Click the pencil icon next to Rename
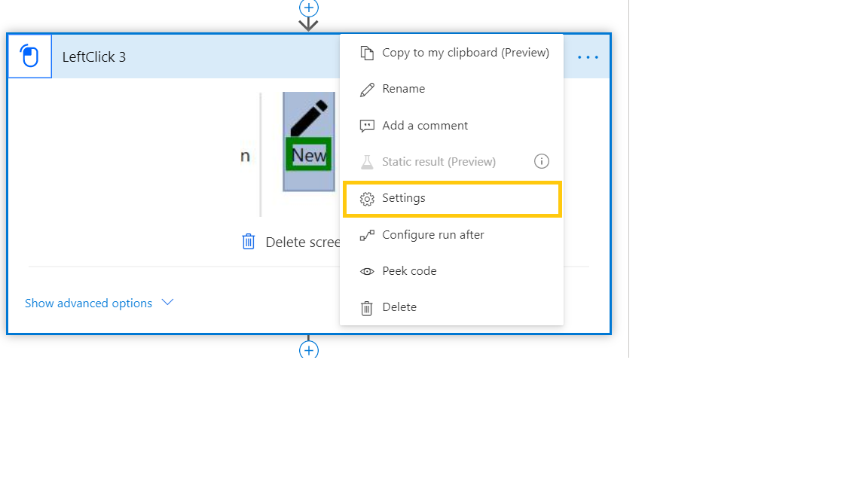The width and height of the screenshot is (868, 488). pos(367,89)
